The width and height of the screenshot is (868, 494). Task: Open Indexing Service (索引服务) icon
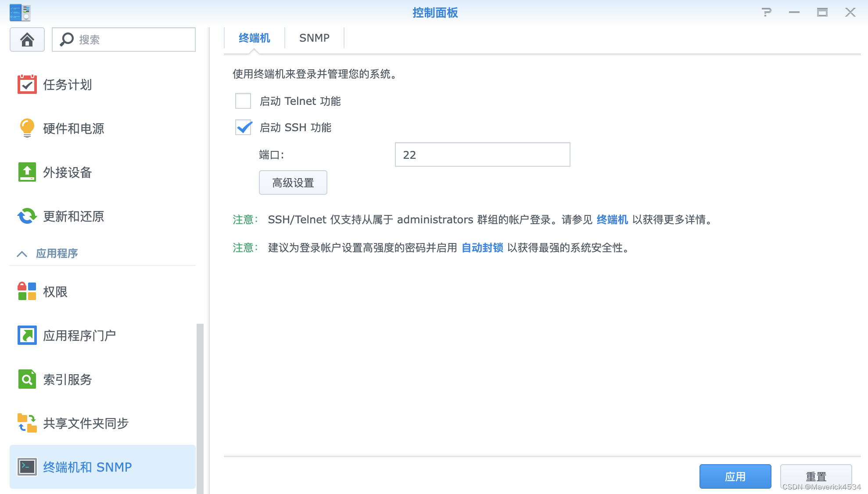27,379
